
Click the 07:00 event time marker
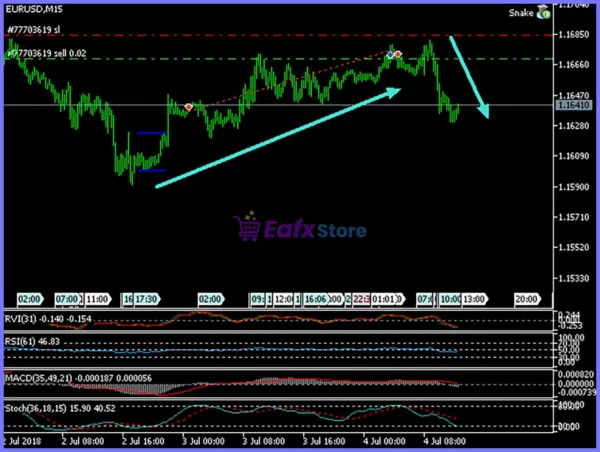pos(67,299)
